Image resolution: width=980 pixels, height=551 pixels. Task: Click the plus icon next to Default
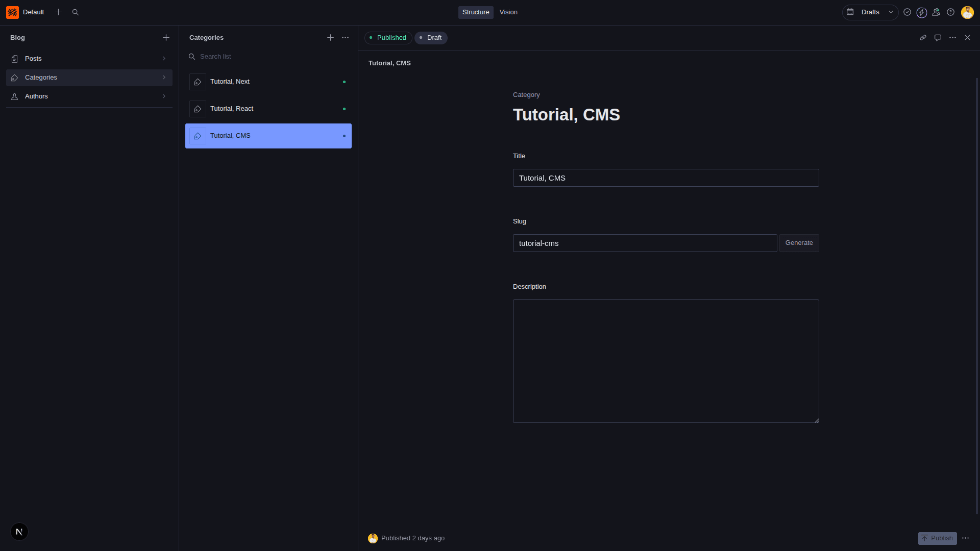tap(58, 12)
